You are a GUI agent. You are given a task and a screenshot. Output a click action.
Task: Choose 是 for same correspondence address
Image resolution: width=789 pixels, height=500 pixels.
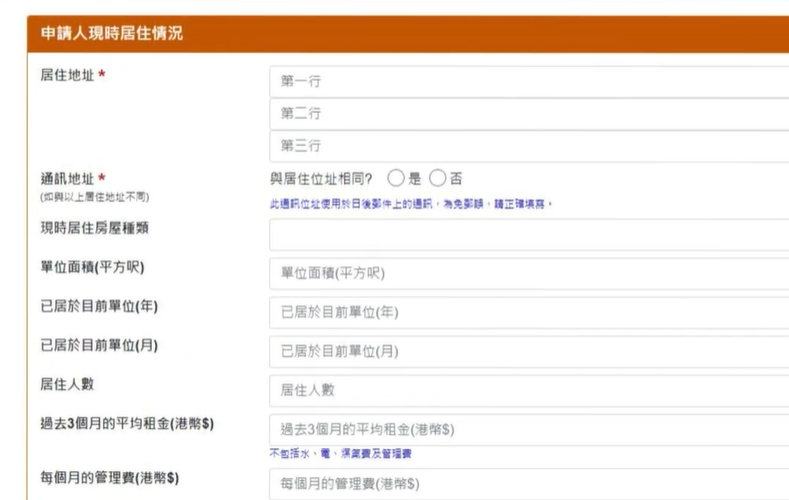click(395, 179)
